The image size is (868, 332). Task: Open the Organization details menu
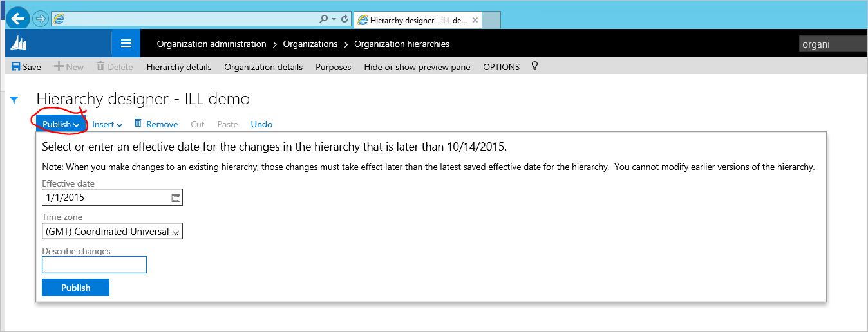[263, 67]
